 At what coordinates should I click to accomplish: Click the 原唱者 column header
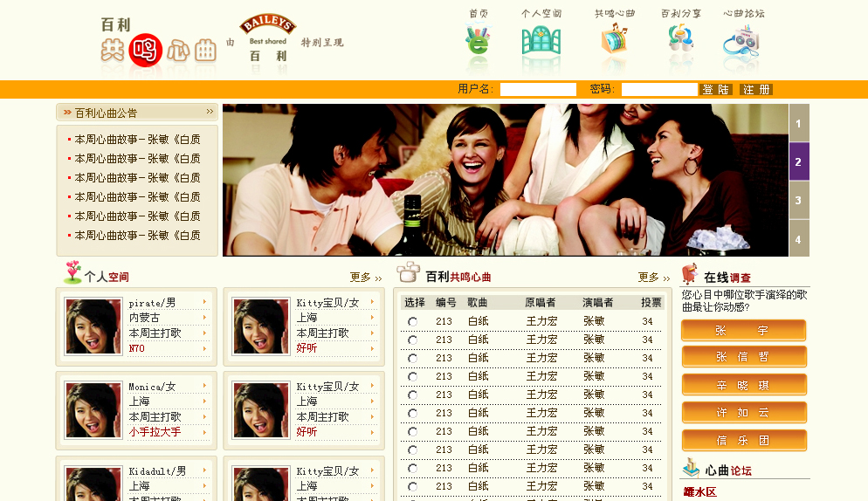[x=541, y=302]
